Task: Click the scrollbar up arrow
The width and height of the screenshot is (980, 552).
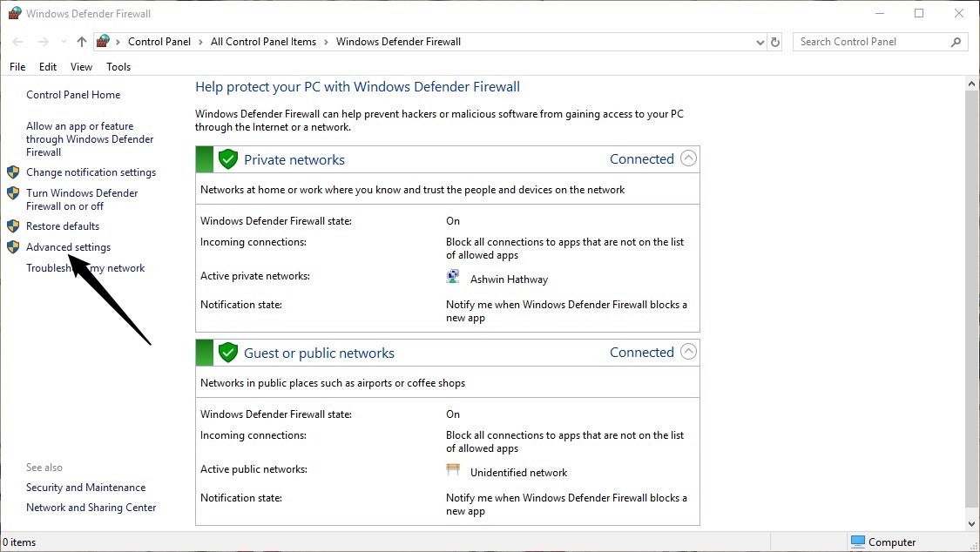Action: coord(971,84)
